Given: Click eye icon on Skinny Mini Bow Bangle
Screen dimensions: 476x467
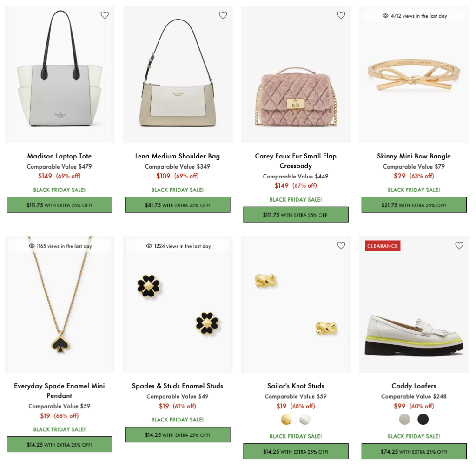Looking at the screenshot, I should 385,16.
